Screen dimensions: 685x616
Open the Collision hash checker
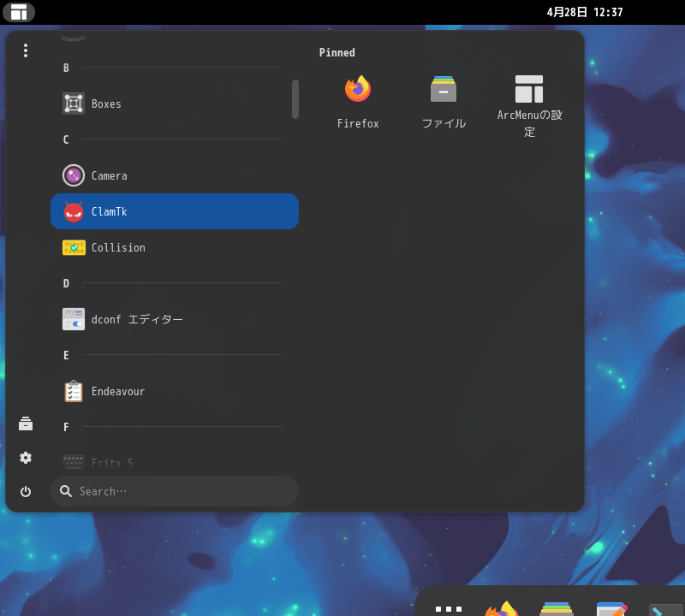tap(175, 247)
